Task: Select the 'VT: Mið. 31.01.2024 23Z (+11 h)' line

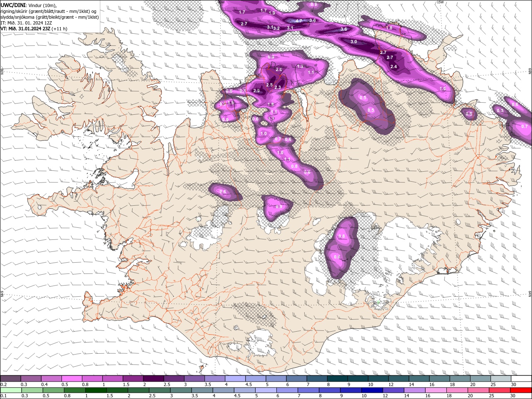Action: (34, 29)
